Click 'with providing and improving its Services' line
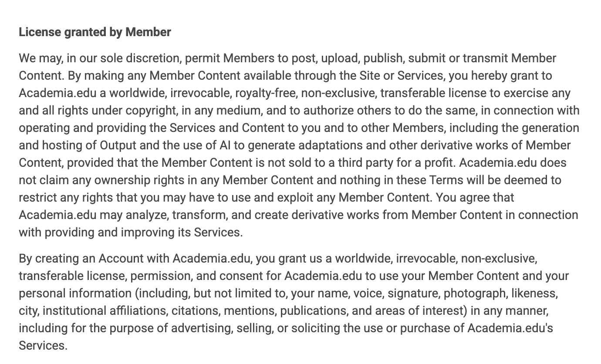The height and width of the screenshot is (364, 601). tap(131, 233)
